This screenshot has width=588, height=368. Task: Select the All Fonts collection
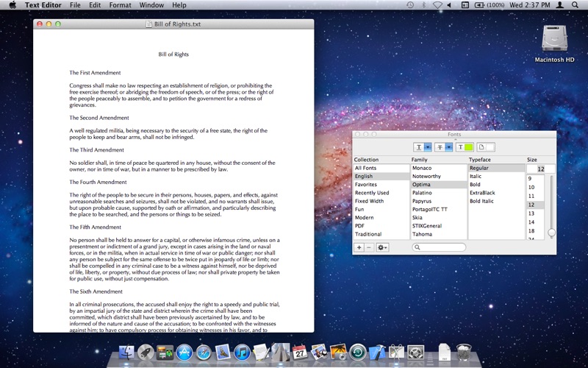tap(381, 168)
